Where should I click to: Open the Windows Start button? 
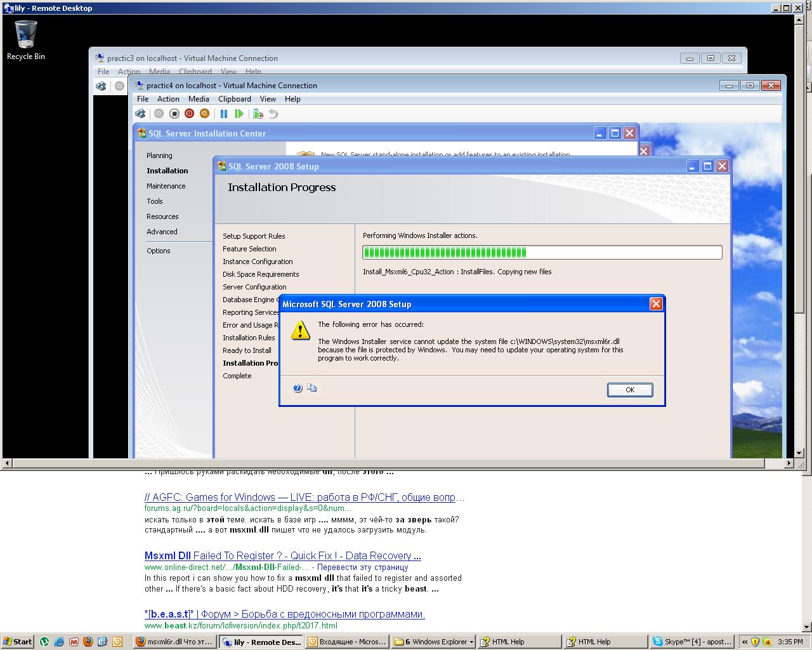point(17,642)
